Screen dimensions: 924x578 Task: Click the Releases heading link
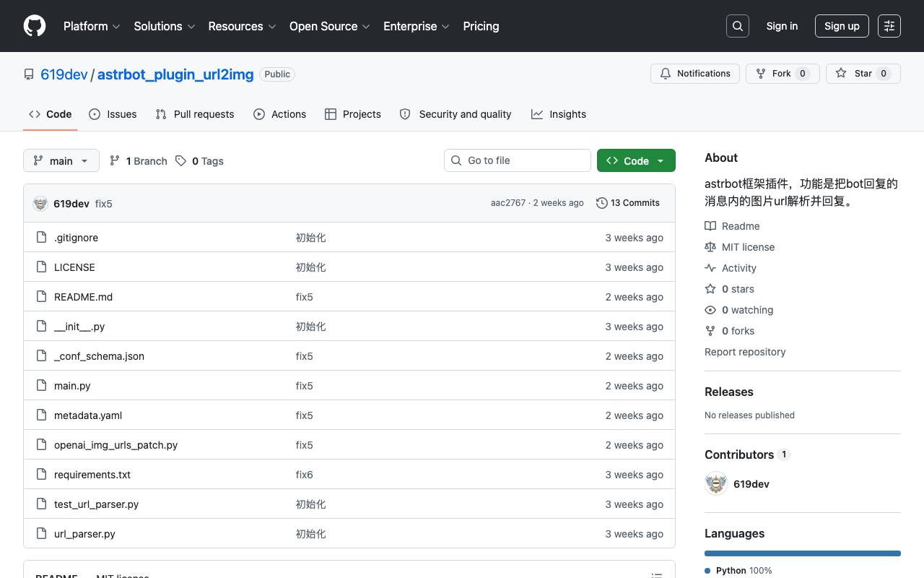click(729, 392)
